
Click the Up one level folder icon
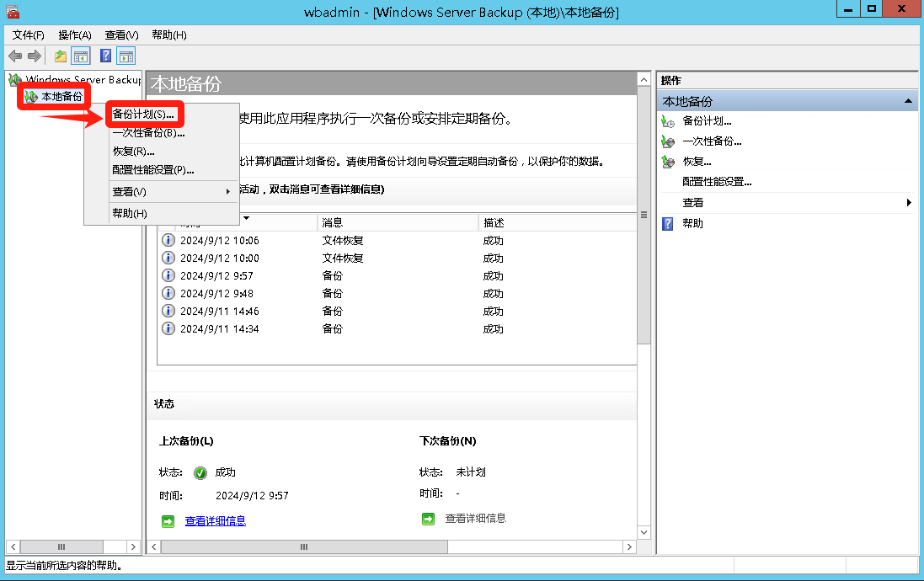[x=61, y=56]
